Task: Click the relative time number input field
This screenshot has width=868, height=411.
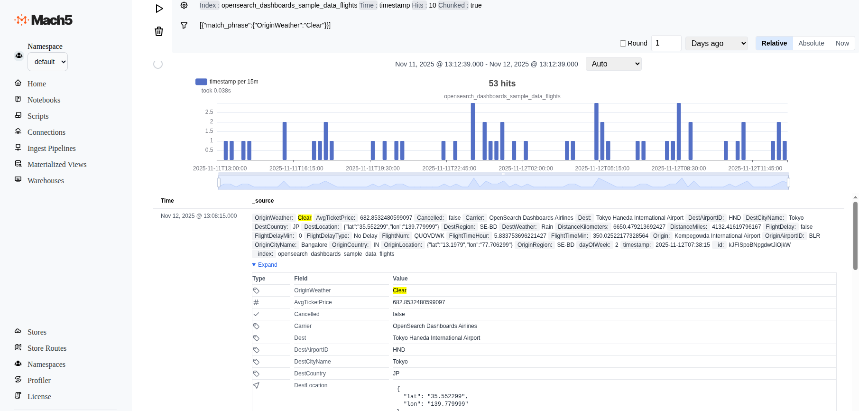Action: (x=666, y=43)
